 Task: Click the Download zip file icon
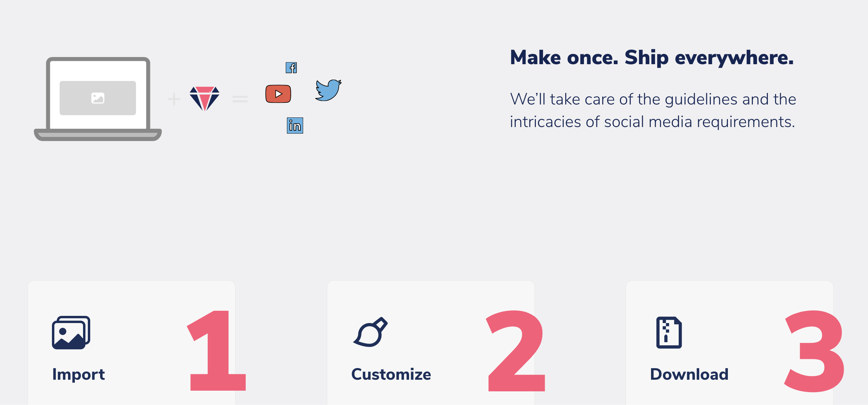(x=669, y=333)
